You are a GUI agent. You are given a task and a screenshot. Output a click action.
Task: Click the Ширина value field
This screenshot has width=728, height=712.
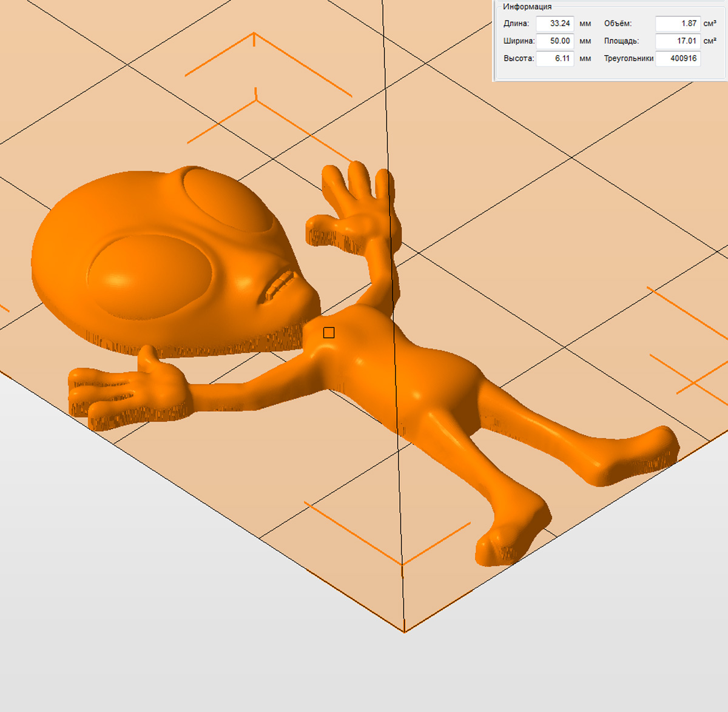click(555, 41)
